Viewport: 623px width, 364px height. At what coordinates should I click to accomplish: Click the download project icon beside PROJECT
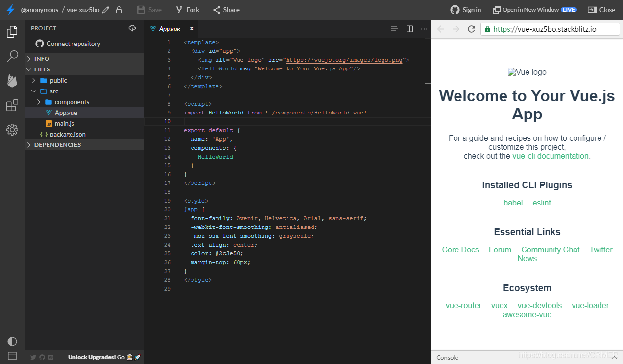132,28
